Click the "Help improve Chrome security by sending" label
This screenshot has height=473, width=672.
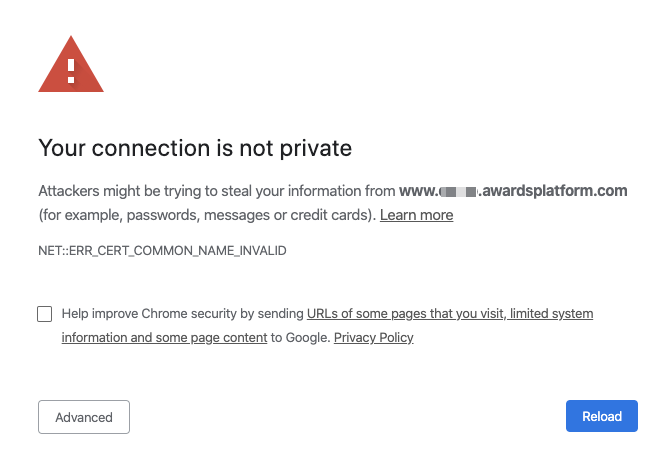[183, 314]
